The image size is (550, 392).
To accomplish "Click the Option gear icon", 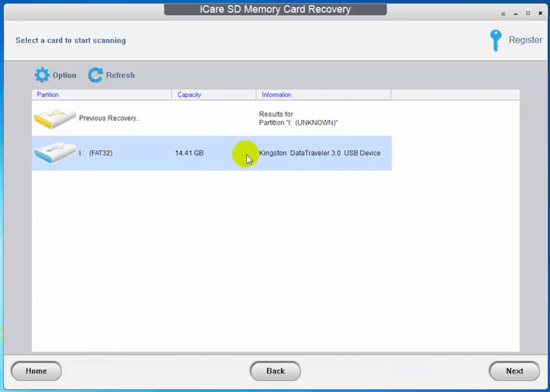I will tap(43, 75).
